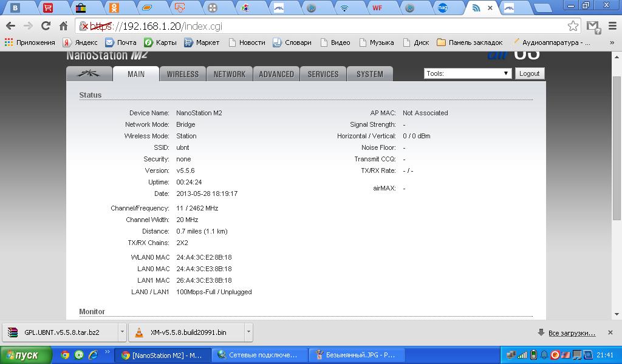Open the Маркет bookmark
The height and width of the screenshot is (364, 622).
(202, 42)
